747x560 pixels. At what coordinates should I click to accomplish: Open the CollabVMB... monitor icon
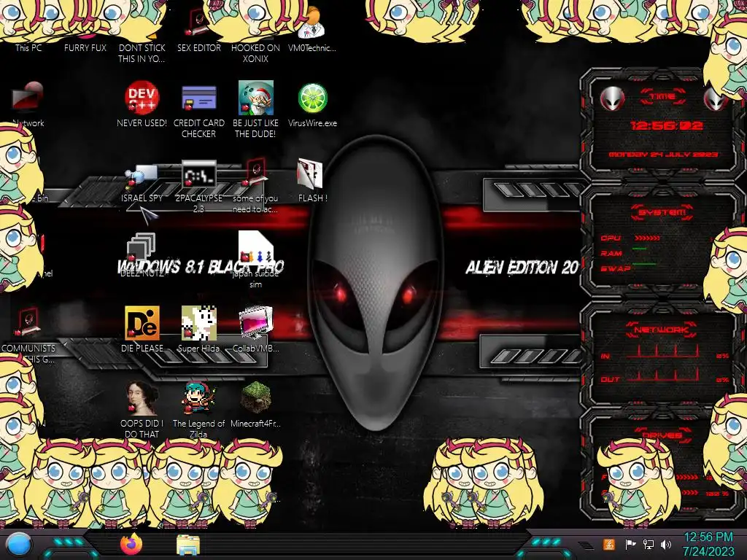[x=256, y=323]
